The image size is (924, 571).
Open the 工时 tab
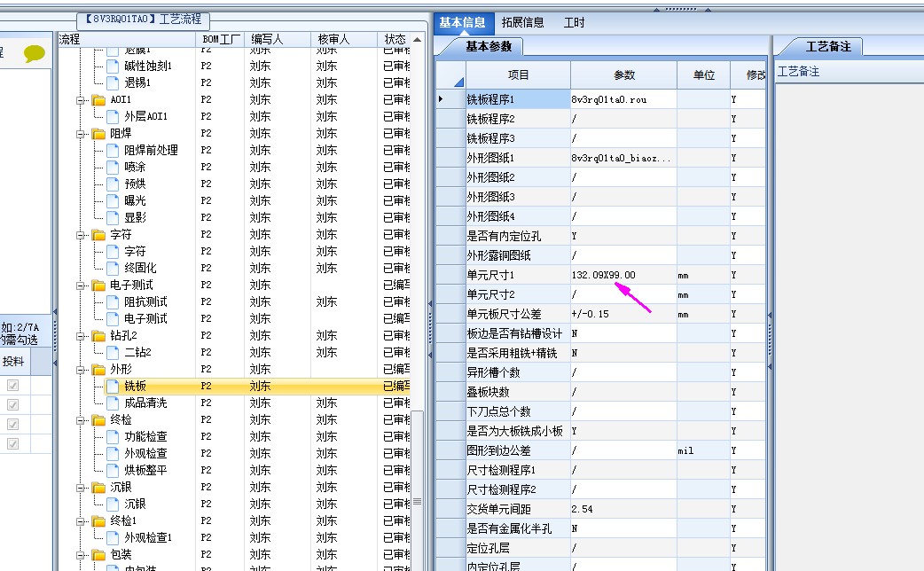click(x=574, y=22)
